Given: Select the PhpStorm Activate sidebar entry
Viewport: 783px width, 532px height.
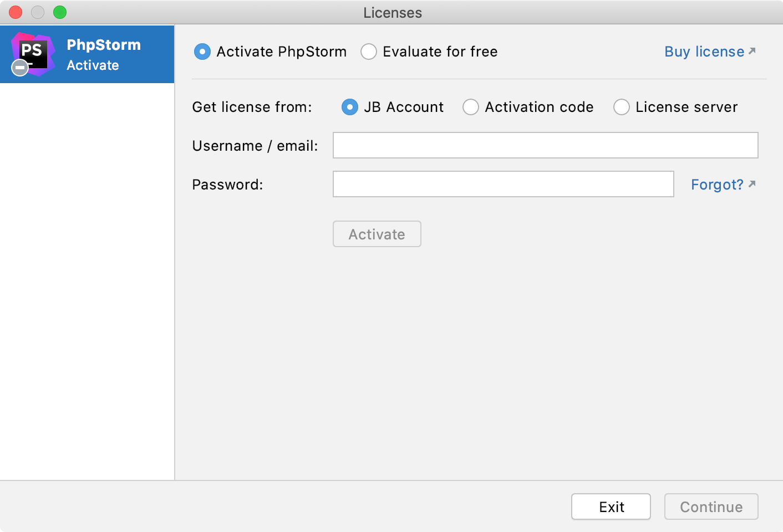Looking at the screenshot, I should [x=87, y=54].
